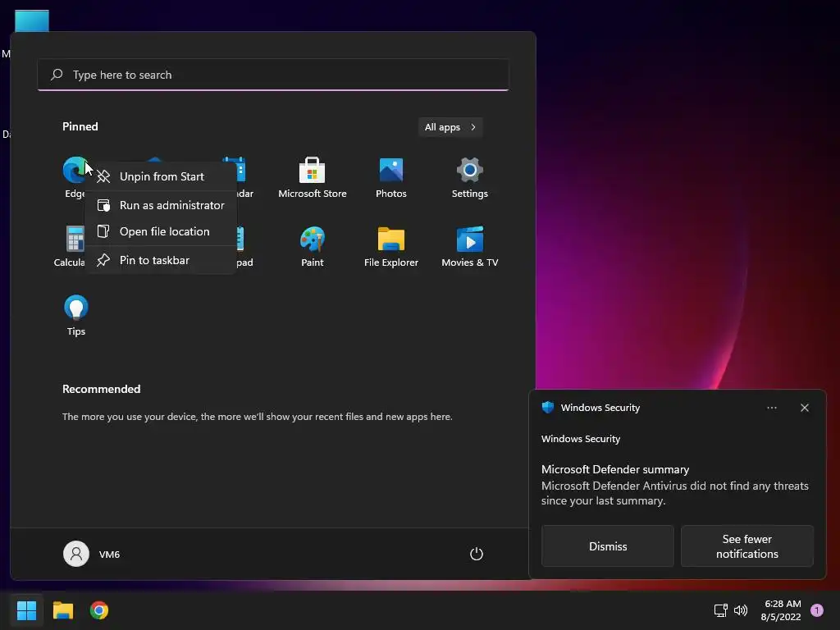Expand the All apps list
This screenshot has height=630, width=840.
tap(450, 127)
